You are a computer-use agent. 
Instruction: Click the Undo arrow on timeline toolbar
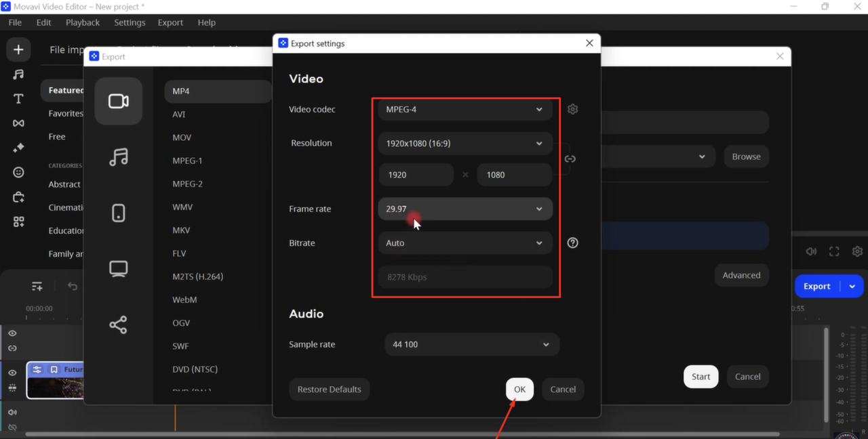coord(73,287)
